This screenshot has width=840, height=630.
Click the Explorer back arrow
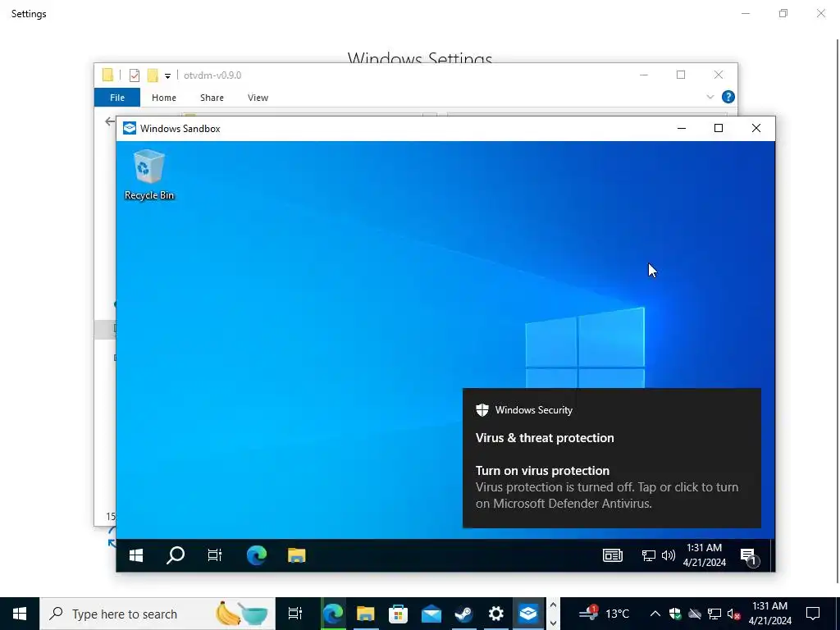pos(110,121)
